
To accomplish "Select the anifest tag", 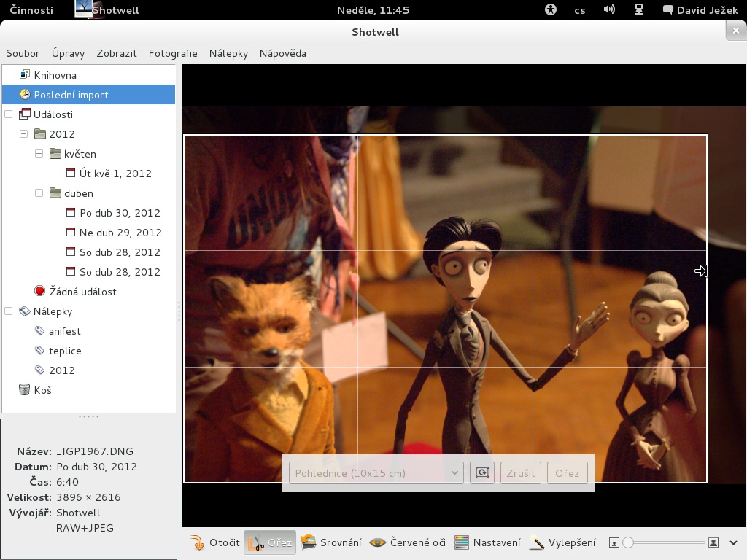I will coord(64,331).
